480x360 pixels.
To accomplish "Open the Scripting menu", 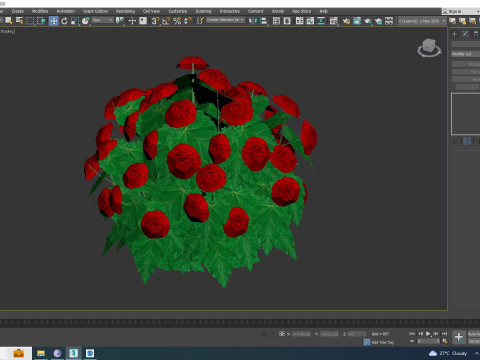I will pyautogui.click(x=203, y=11).
